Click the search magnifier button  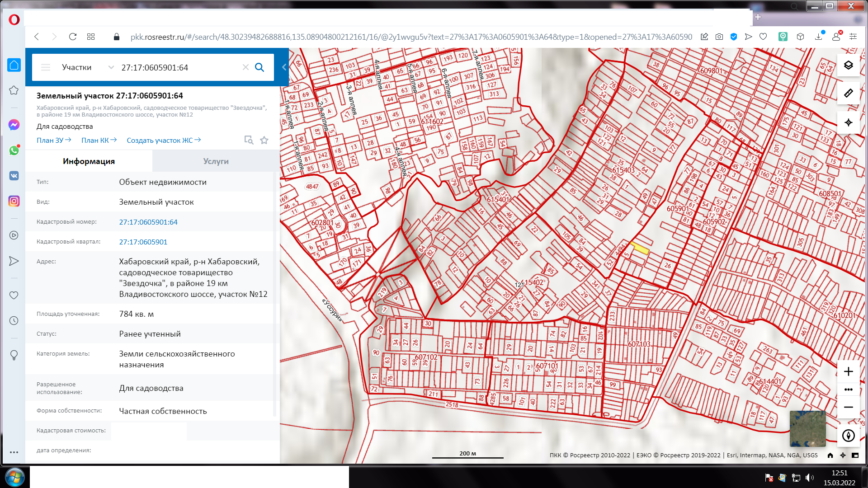pyautogui.click(x=259, y=67)
